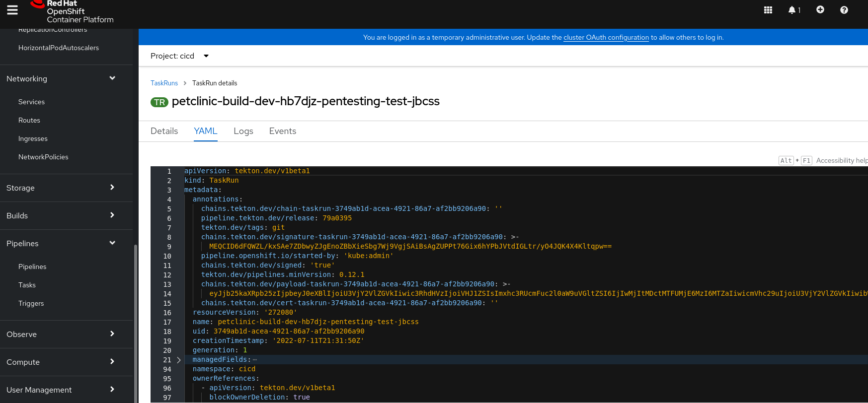
Task: Click 'kind: TaskRun' on line 2
Action: pos(212,180)
